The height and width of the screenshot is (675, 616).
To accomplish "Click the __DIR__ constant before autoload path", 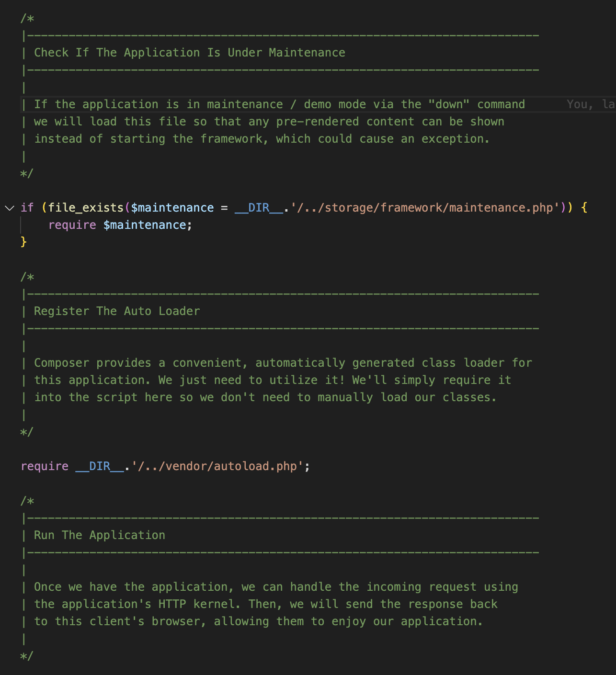I will 100,466.
